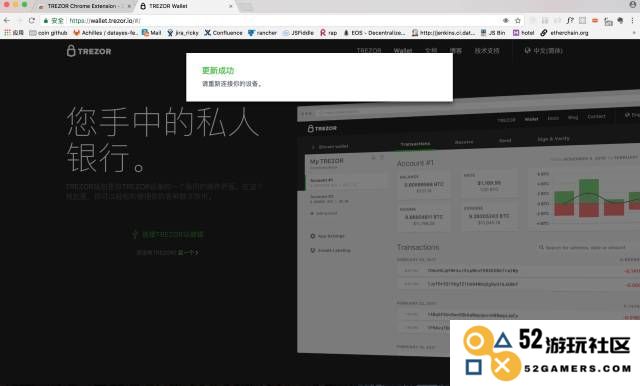Viewport: 640px width, 386px height.
Task: Click the eye icon in the address bar
Action: tap(506, 20)
